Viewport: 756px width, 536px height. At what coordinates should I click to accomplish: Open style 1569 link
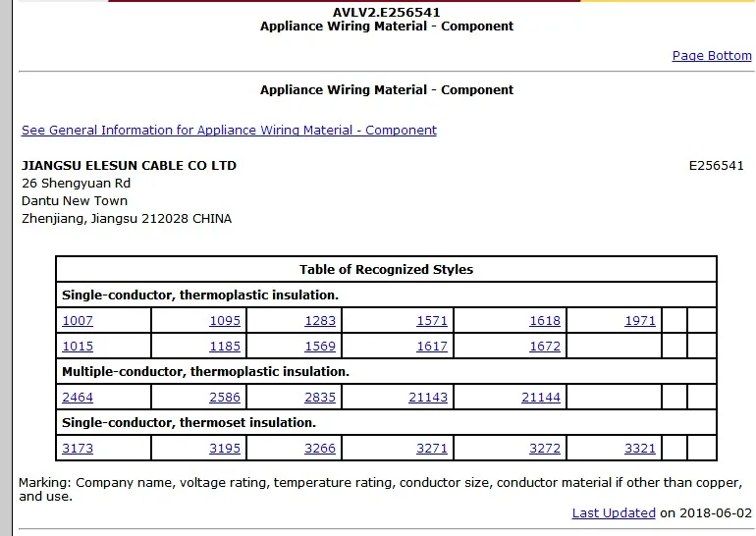[x=320, y=347]
